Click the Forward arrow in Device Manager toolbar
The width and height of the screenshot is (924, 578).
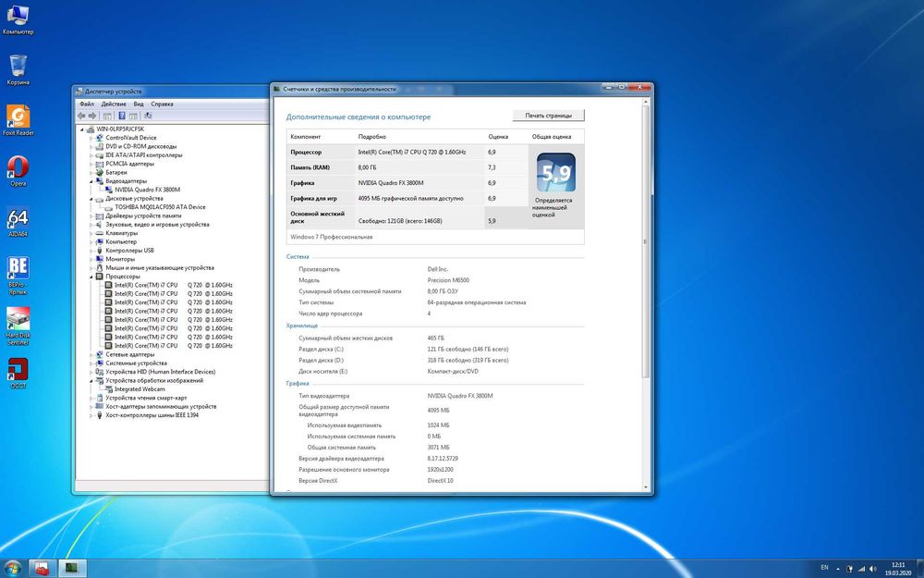pyautogui.click(x=91, y=116)
